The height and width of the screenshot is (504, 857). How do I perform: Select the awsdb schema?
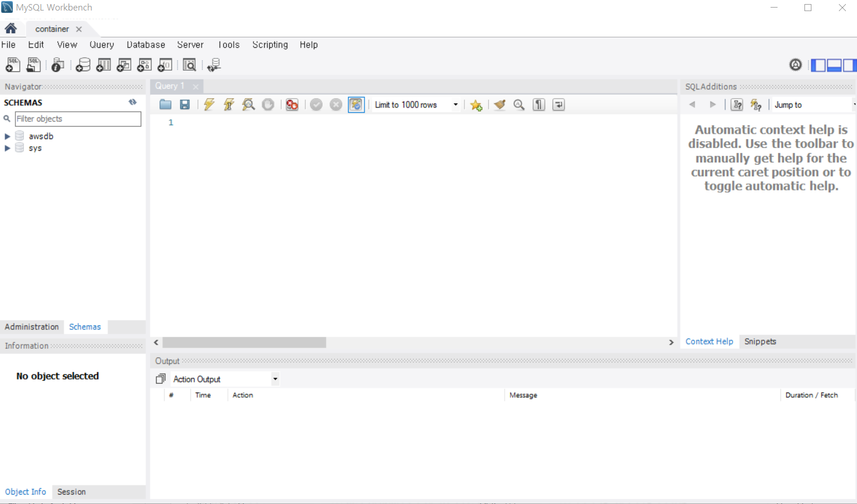41,136
